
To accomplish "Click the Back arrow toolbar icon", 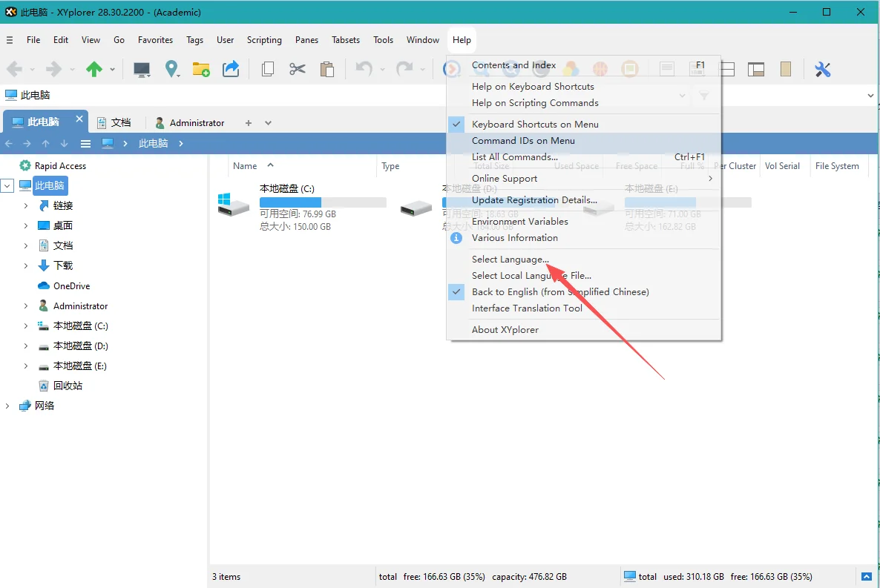I will (x=14, y=69).
